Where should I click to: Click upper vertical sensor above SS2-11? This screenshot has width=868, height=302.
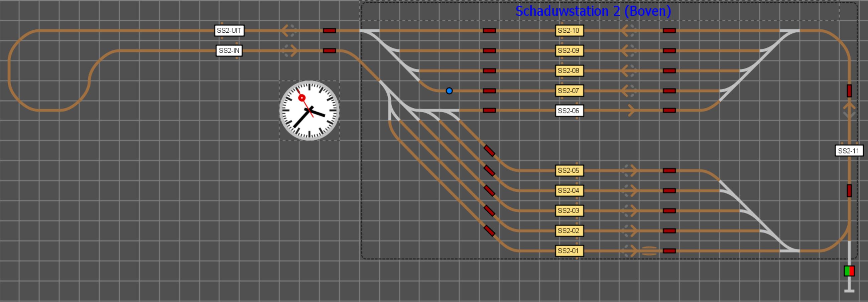coord(849,91)
